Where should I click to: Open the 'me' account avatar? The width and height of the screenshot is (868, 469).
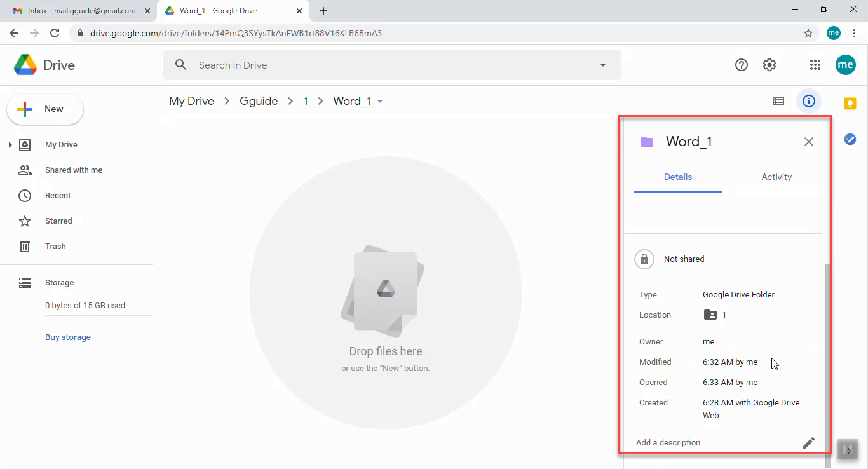coord(846,64)
